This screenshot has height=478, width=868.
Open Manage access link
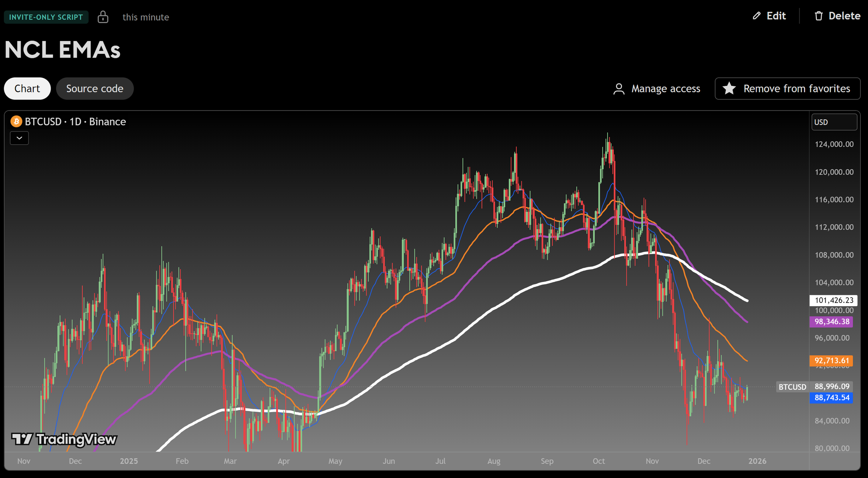(665, 89)
